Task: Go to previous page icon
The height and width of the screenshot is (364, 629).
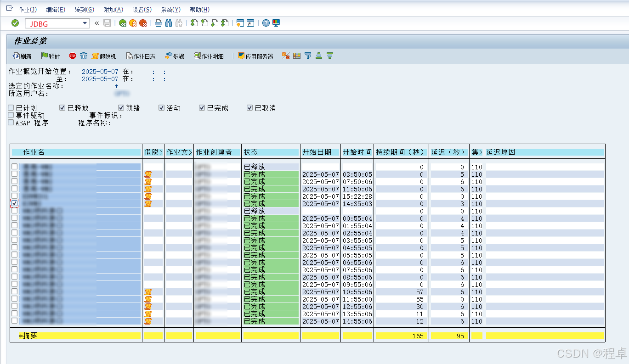Action: [x=204, y=23]
